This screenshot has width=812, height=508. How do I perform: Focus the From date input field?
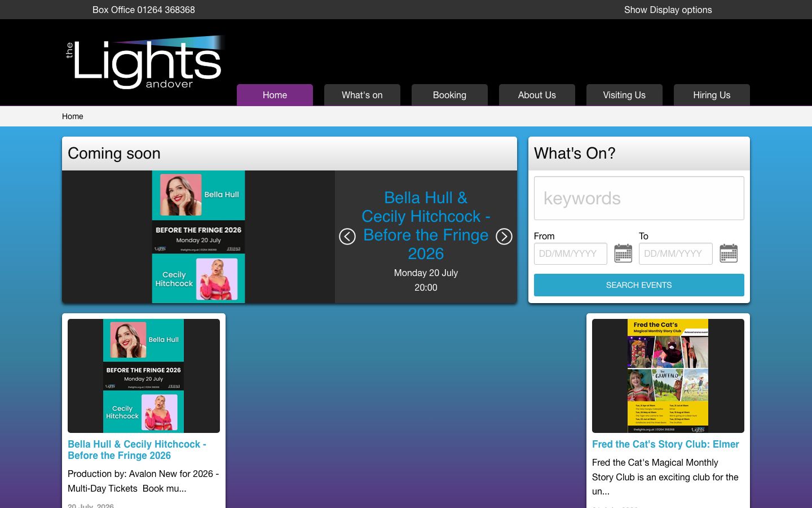coord(571,253)
